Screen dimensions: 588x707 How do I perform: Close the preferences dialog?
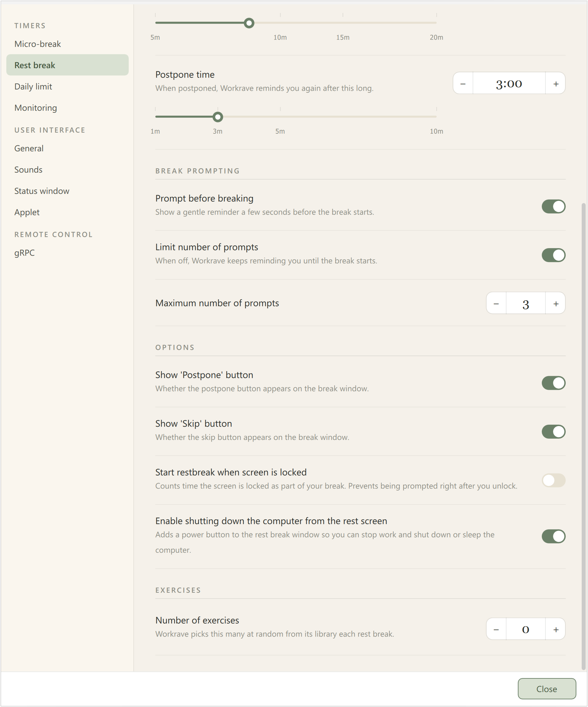(x=546, y=689)
